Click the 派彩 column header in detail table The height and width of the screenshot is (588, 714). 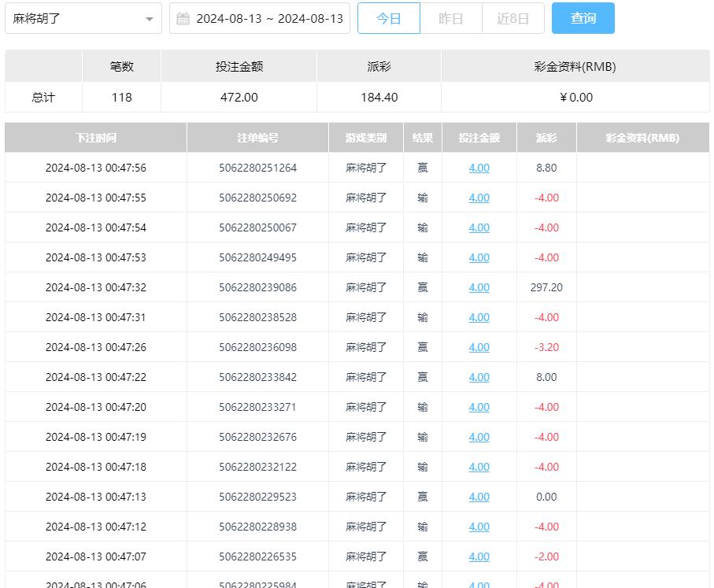[546, 138]
